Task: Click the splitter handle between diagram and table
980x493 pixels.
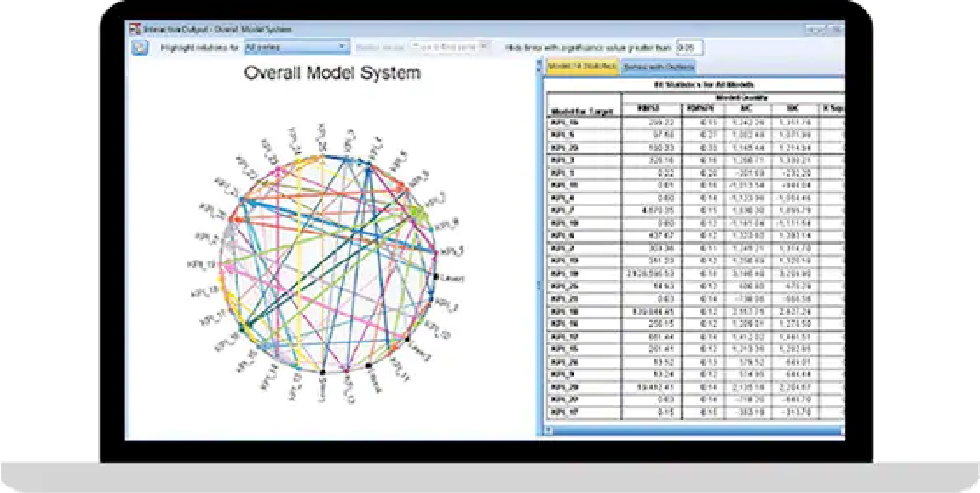Action: point(539,286)
